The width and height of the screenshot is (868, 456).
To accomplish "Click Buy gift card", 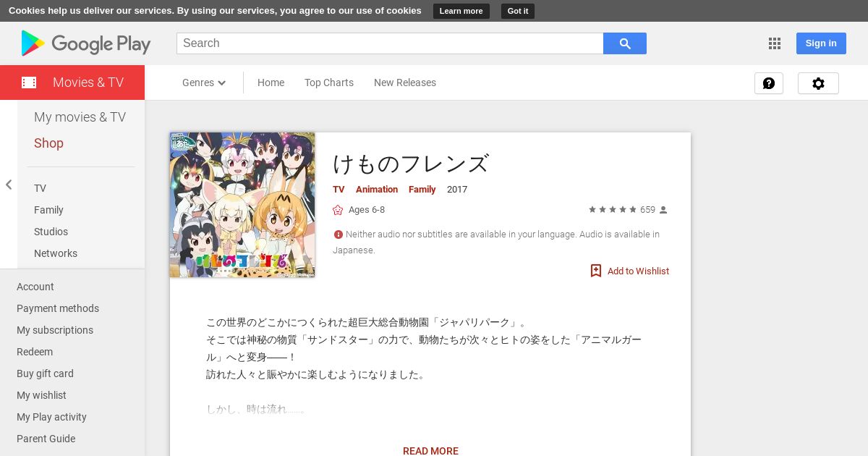I will click(x=45, y=373).
